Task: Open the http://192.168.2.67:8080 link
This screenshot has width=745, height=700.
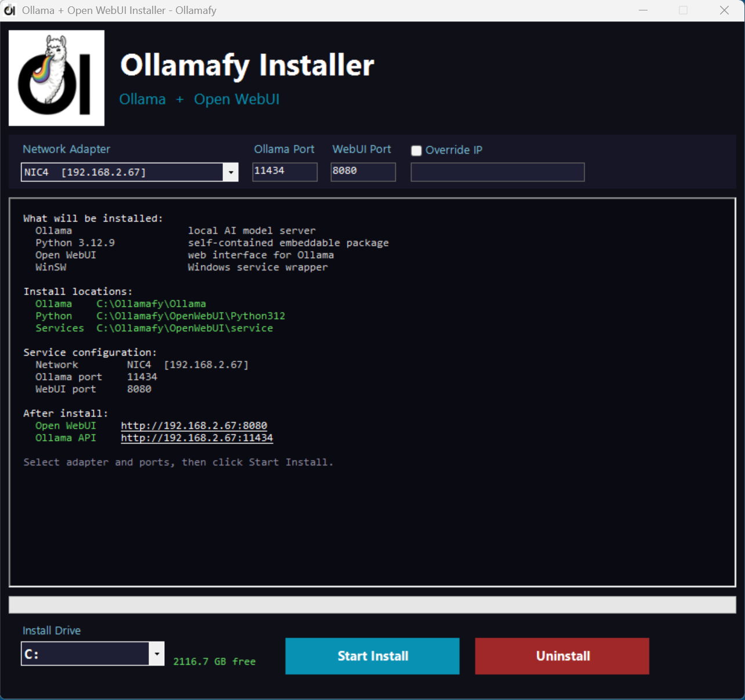Action: pyautogui.click(x=194, y=425)
